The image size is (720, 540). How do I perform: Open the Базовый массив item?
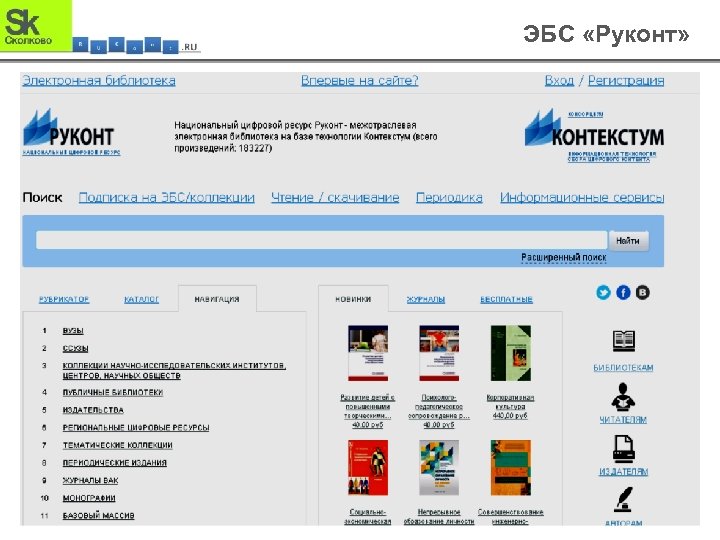tap(99, 516)
